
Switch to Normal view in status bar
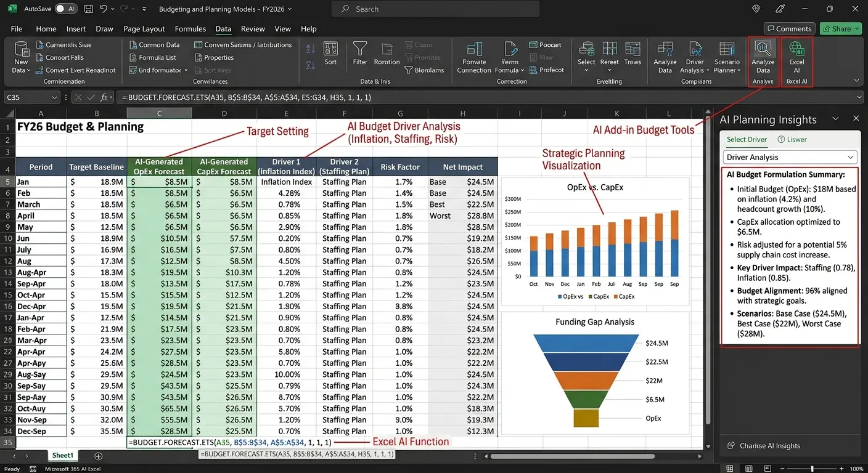pyautogui.click(x=730, y=469)
